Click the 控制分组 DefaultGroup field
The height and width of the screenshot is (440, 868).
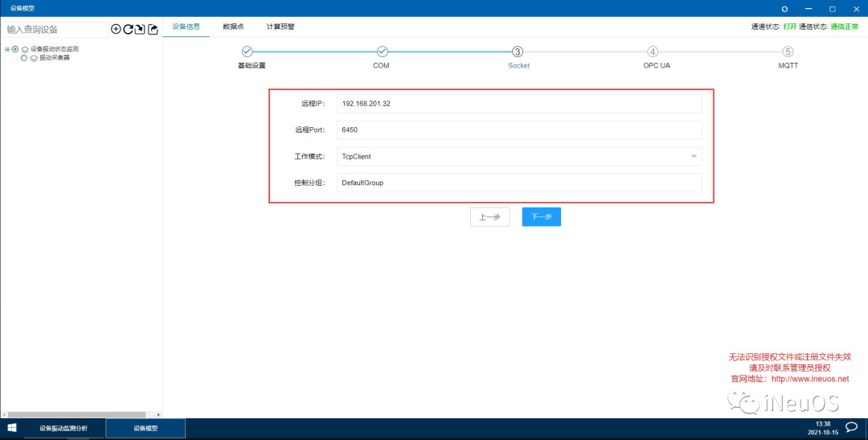[519, 183]
